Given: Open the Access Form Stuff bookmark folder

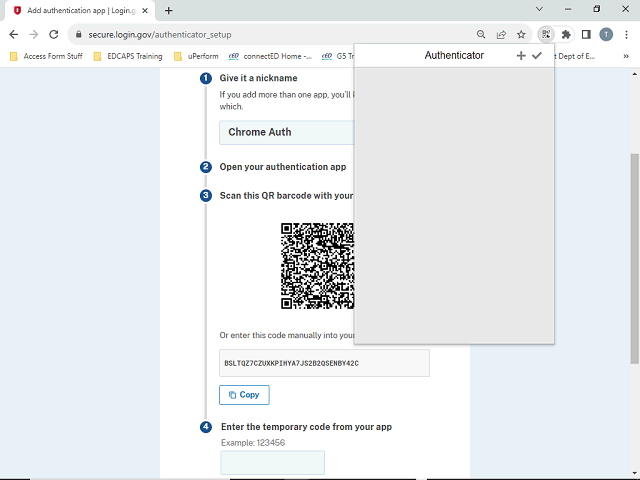Looking at the screenshot, I should tap(46, 56).
